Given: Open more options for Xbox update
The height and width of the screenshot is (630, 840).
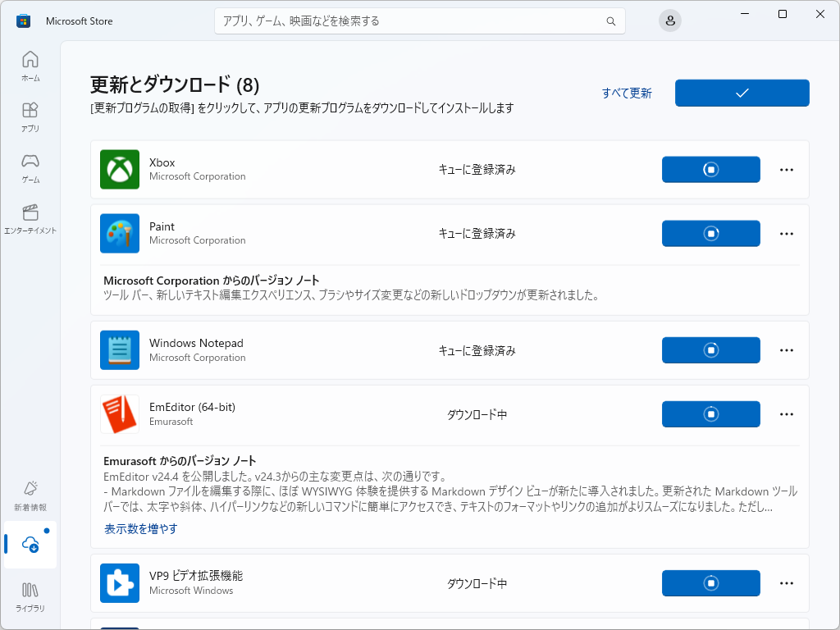Looking at the screenshot, I should click(786, 169).
